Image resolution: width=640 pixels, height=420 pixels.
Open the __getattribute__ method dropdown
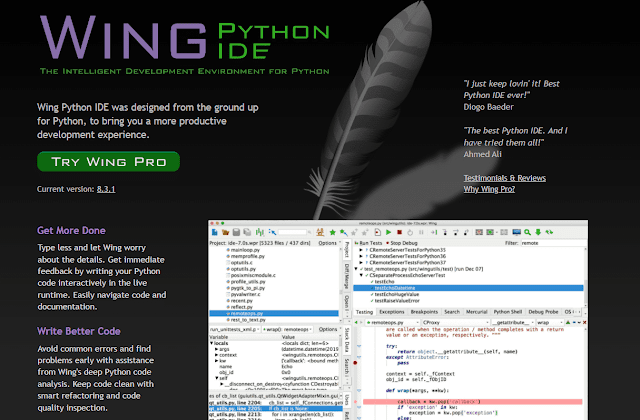[512, 322]
